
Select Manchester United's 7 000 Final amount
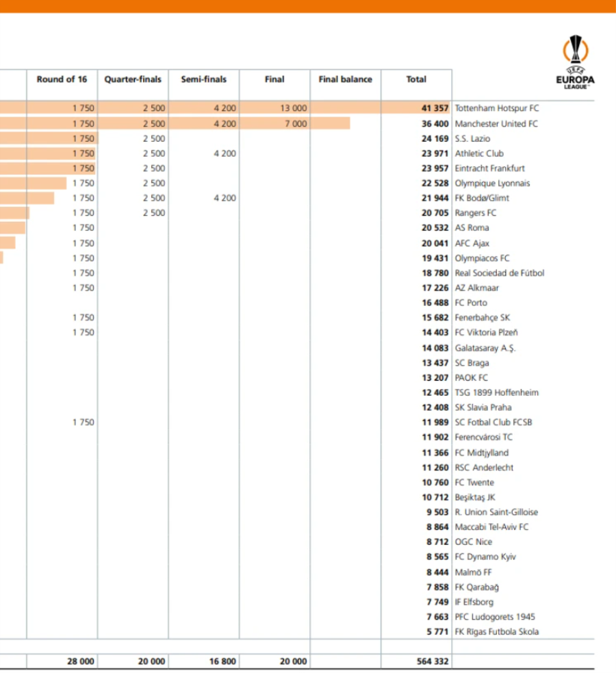[296, 124]
